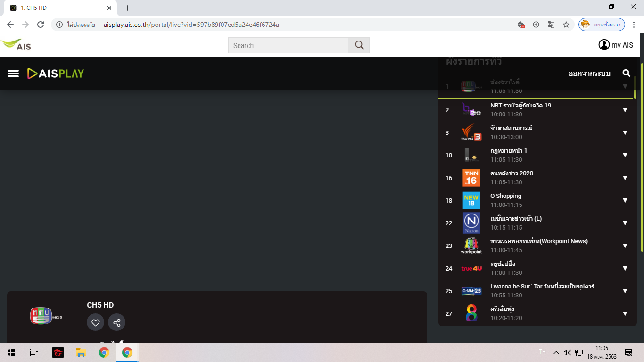Click the install app plus icon in address bar
The width and height of the screenshot is (644, 362).
click(536, 25)
